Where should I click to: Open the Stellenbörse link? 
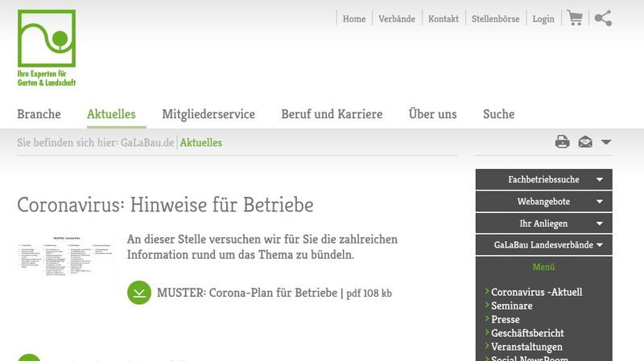coord(495,18)
